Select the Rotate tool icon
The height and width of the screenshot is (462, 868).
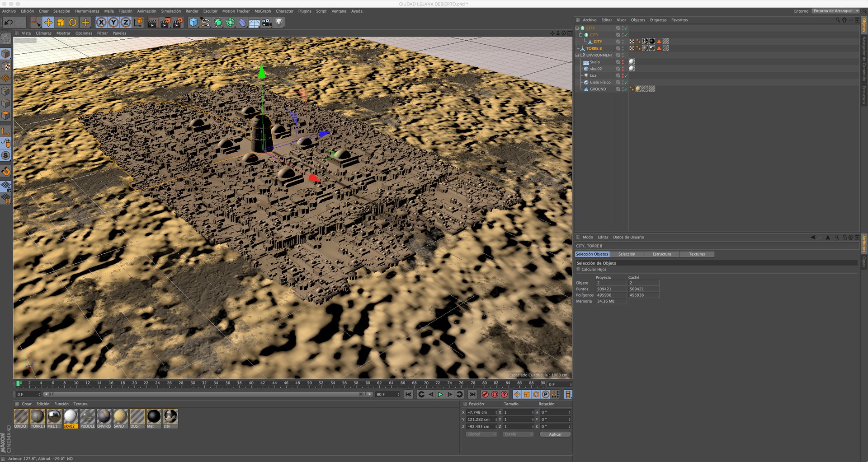(x=73, y=22)
